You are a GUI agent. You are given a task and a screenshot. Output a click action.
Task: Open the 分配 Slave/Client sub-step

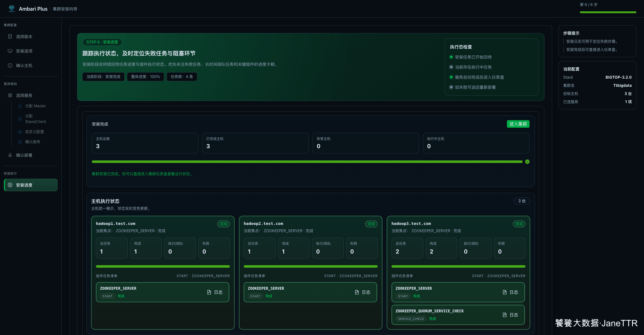click(x=35, y=119)
